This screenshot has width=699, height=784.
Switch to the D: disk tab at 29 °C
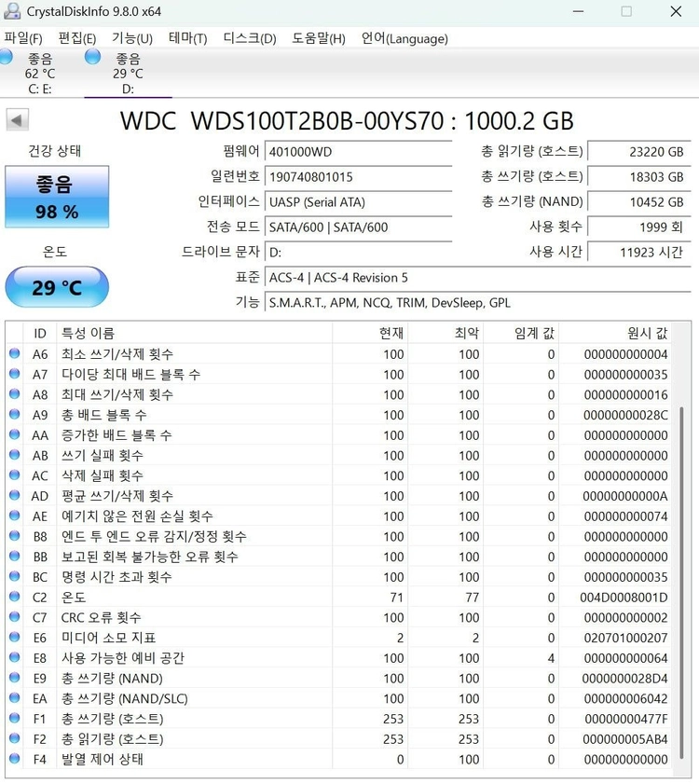[x=128, y=73]
